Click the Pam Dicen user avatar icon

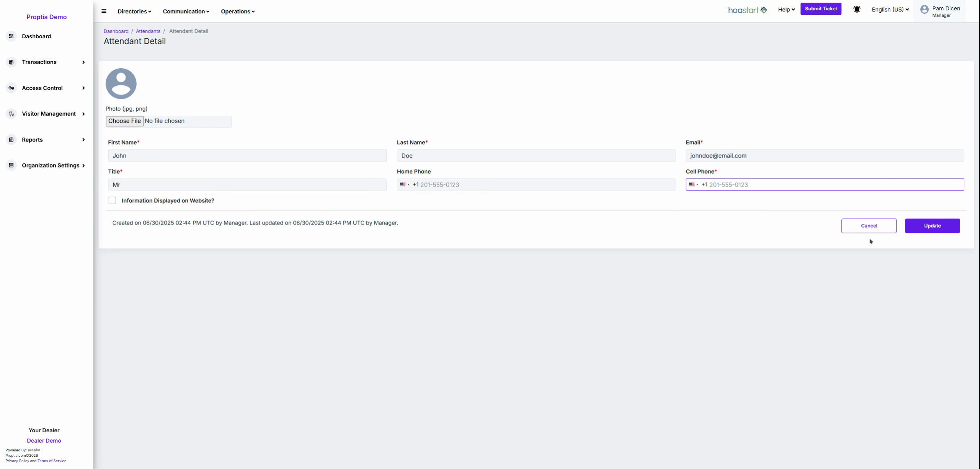point(924,10)
